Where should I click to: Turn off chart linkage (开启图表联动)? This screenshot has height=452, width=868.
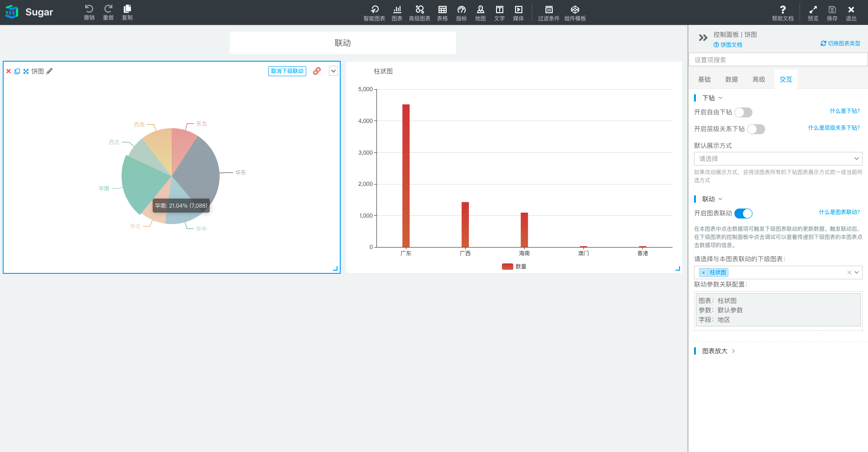tap(743, 214)
